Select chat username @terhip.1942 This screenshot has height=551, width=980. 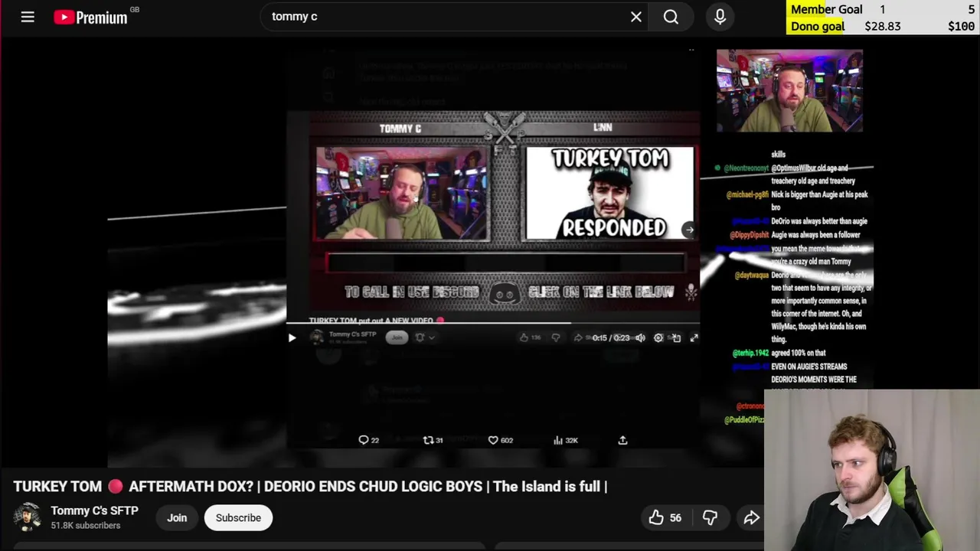tap(750, 354)
